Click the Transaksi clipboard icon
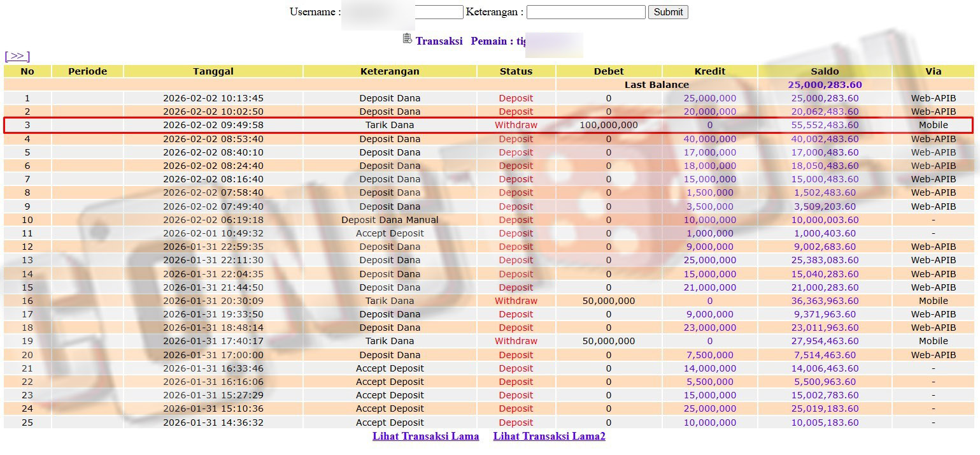Image resolution: width=980 pixels, height=455 pixels. coord(408,39)
